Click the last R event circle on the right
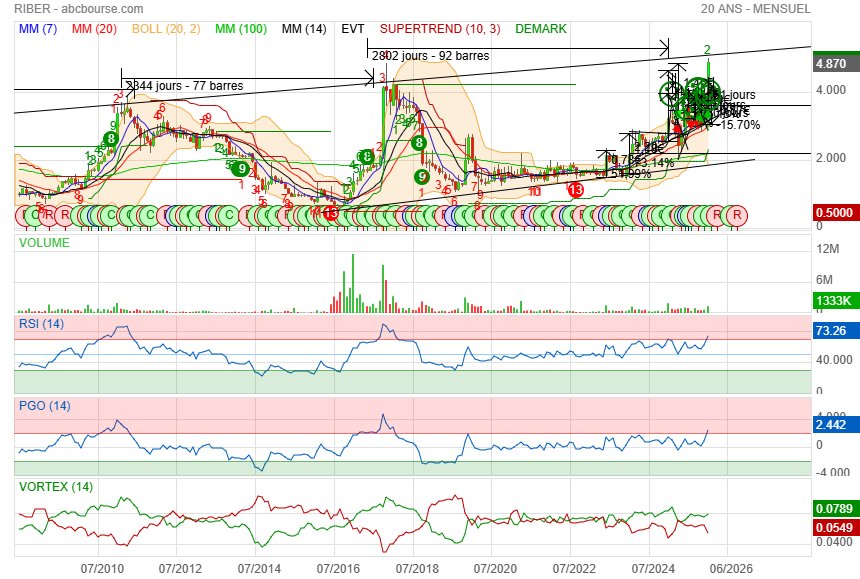 [x=737, y=215]
